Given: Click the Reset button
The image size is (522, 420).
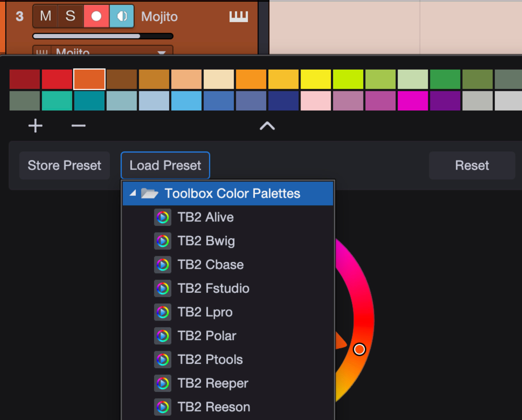Looking at the screenshot, I should (x=472, y=165).
